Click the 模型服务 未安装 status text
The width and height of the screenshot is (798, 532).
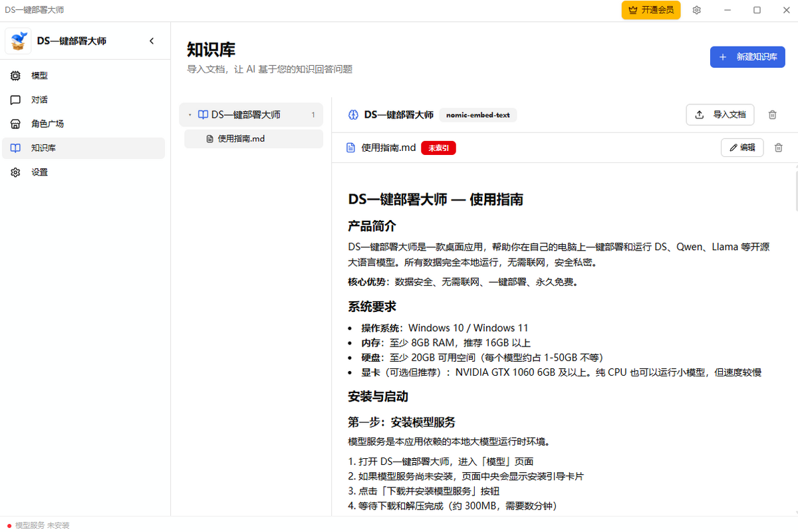(42, 525)
